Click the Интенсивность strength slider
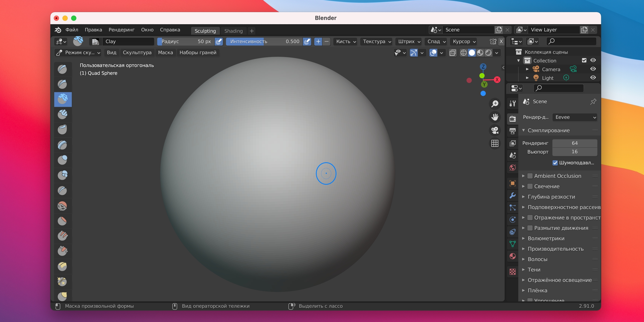The image size is (644, 322). [x=264, y=41]
